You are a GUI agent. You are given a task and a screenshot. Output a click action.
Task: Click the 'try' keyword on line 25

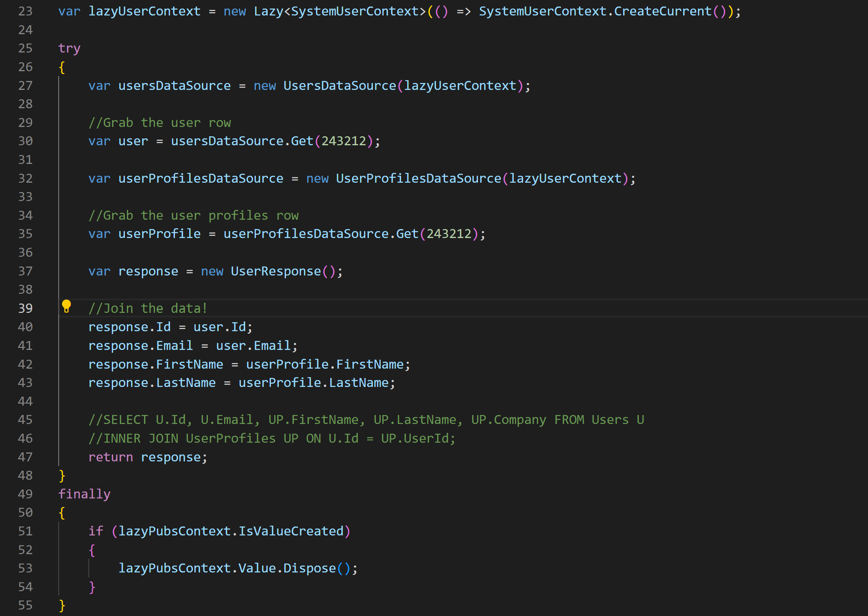69,49
